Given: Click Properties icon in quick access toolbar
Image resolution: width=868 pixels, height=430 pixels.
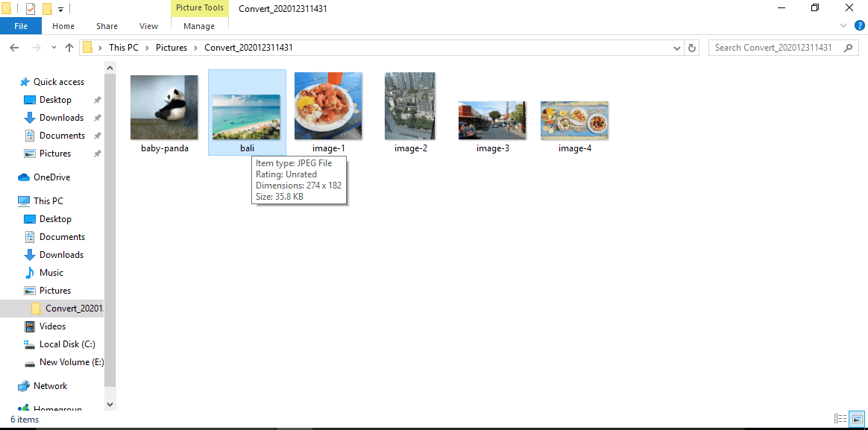Looking at the screenshot, I should pyautogui.click(x=31, y=9).
